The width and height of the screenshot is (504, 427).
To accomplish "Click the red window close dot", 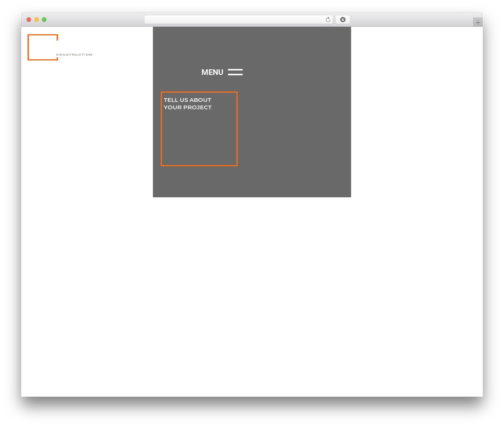I will pyautogui.click(x=29, y=20).
